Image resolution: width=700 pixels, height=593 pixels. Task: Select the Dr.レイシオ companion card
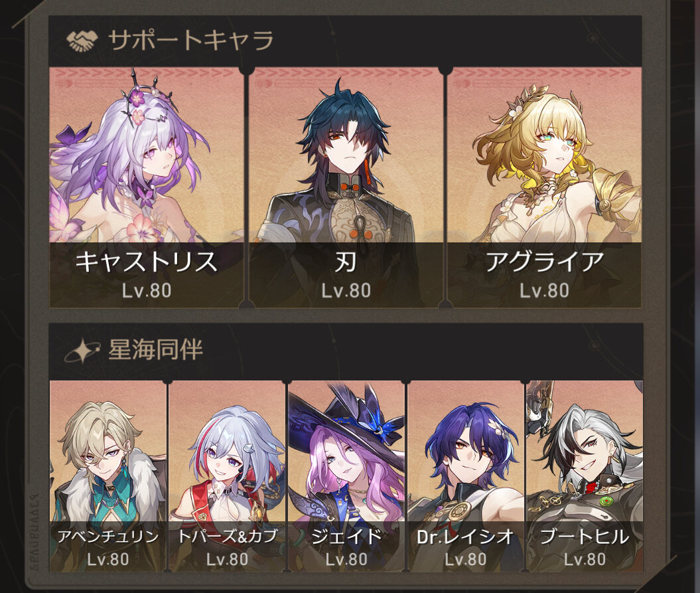[466, 476]
